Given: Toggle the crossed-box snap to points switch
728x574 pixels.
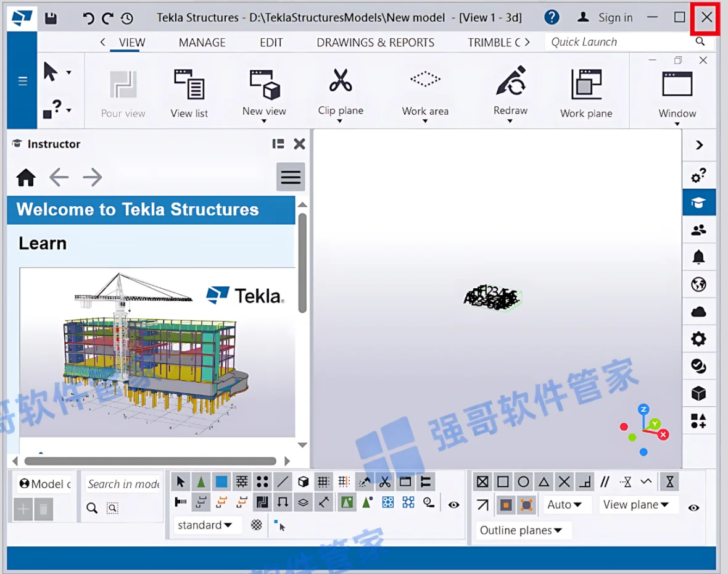Looking at the screenshot, I should [x=482, y=482].
